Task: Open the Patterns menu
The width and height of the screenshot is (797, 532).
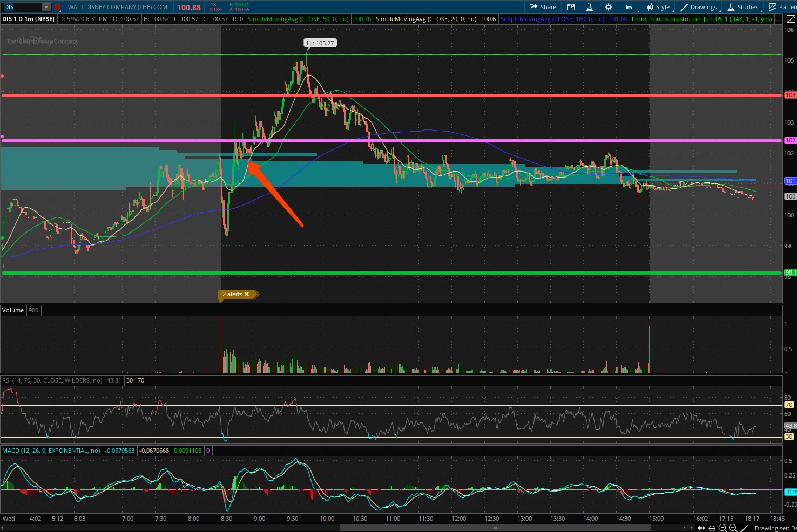Action: [782, 7]
